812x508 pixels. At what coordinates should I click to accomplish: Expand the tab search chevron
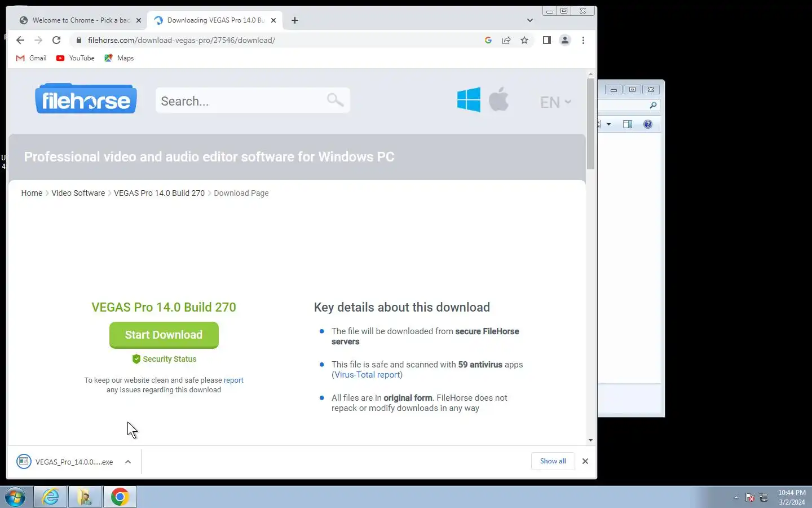[x=529, y=20]
